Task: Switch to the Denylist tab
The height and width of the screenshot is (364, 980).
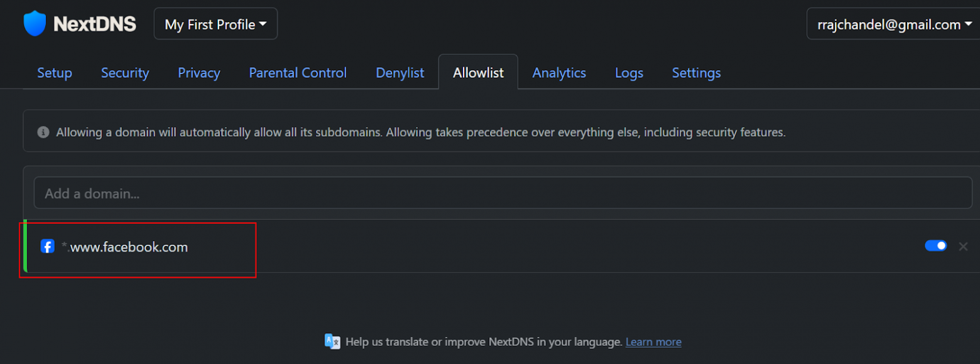Action: 400,73
